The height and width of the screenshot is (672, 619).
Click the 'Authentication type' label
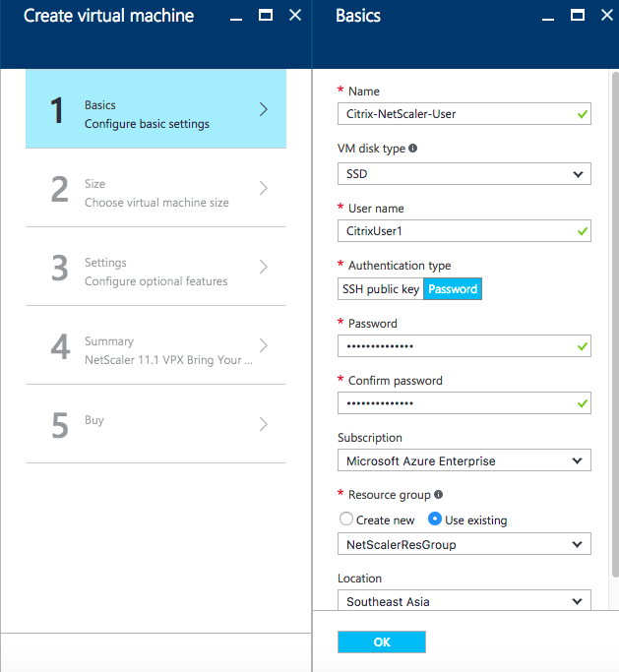400,266
